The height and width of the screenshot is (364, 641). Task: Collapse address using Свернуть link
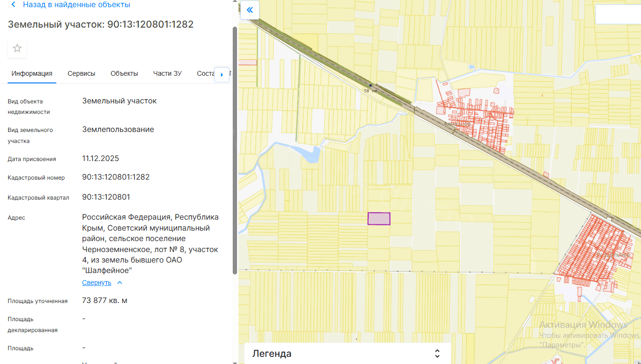(x=96, y=283)
